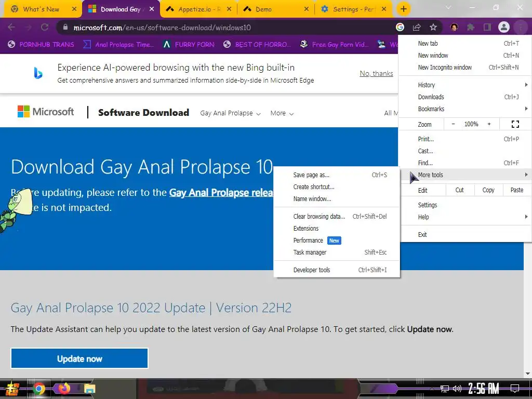Choose Create shortcut... in More tools

click(x=337, y=187)
